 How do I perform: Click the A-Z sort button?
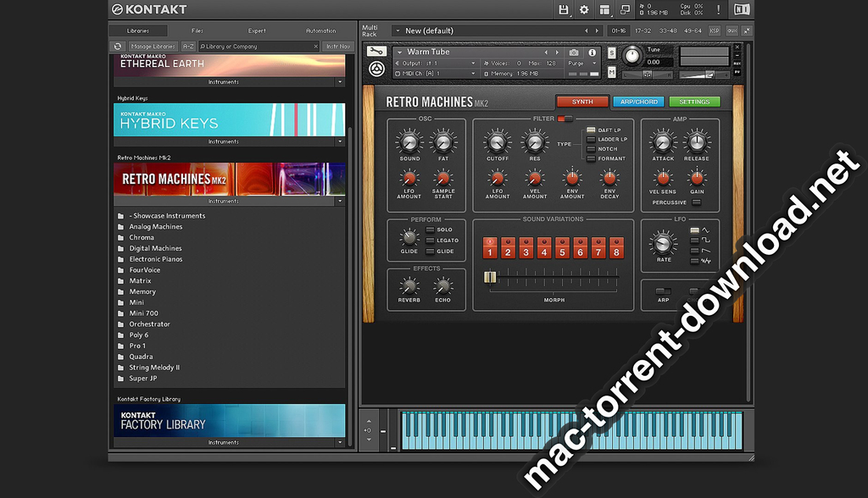[188, 47]
